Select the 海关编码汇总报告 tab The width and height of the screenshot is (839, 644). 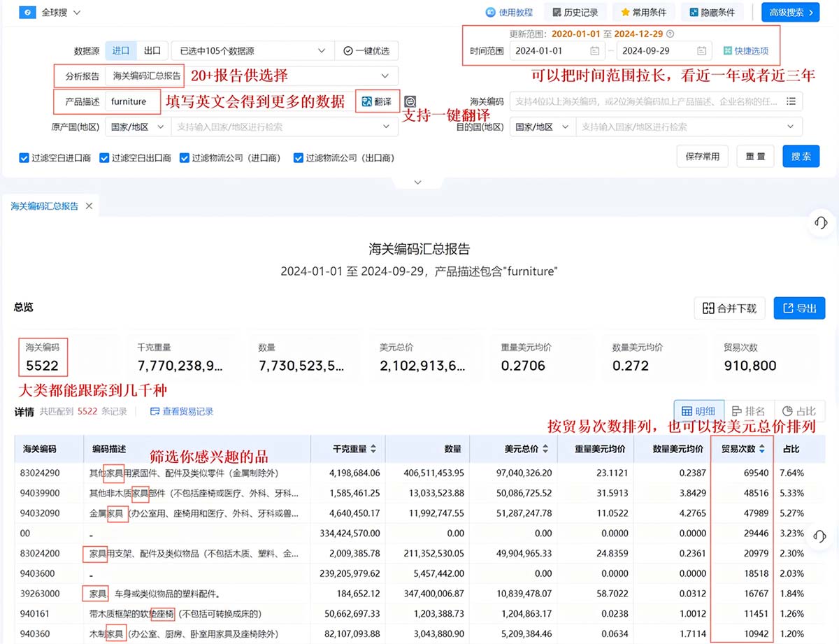pos(45,206)
